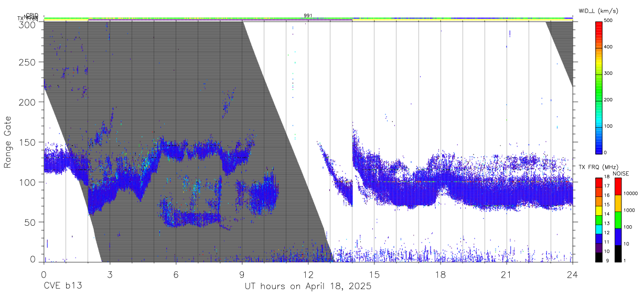This screenshot has width=644, height=297.
Task: Click the '500' tick on WID colorbar
Action: pos(609,21)
